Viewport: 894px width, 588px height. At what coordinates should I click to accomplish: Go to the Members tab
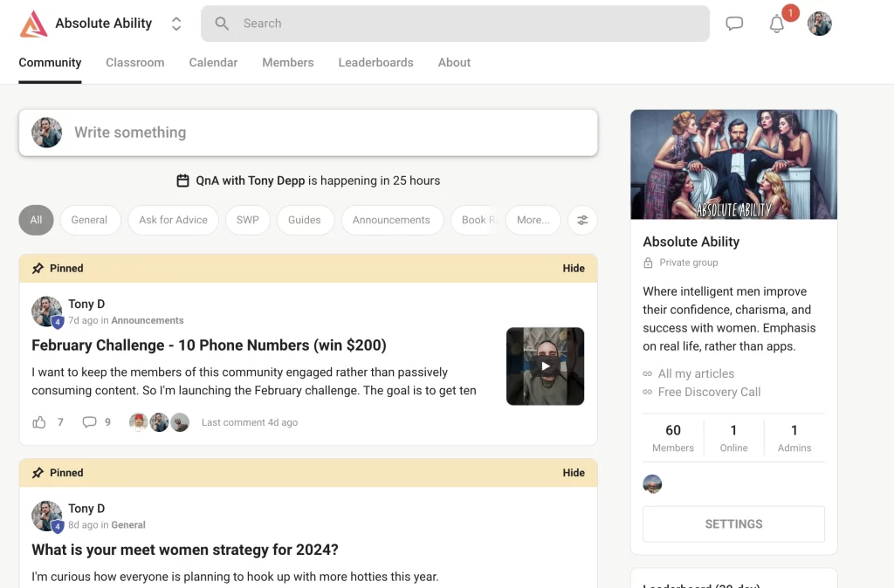pos(288,63)
